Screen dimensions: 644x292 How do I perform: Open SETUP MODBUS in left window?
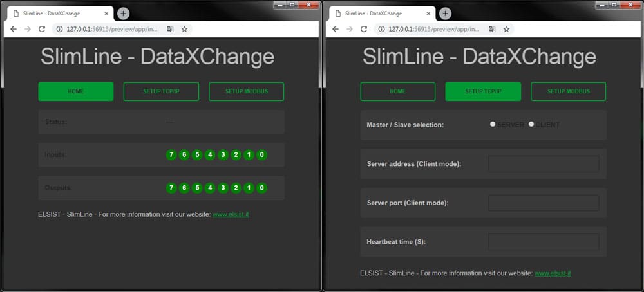247,91
